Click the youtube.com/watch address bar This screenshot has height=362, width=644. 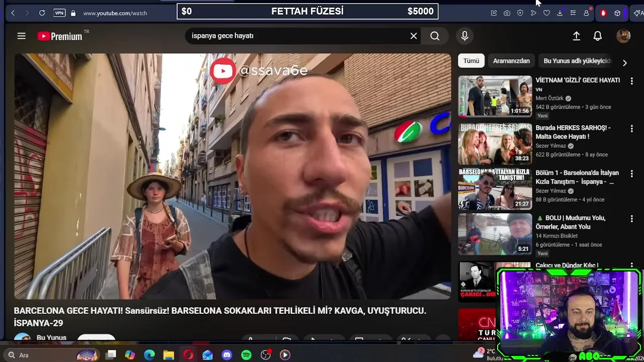(115, 13)
